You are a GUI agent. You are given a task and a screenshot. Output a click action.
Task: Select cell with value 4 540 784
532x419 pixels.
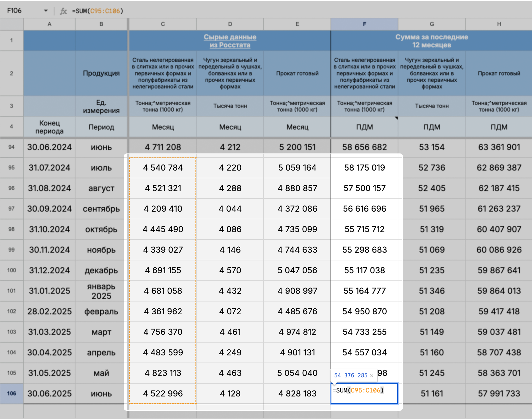(163, 167)
